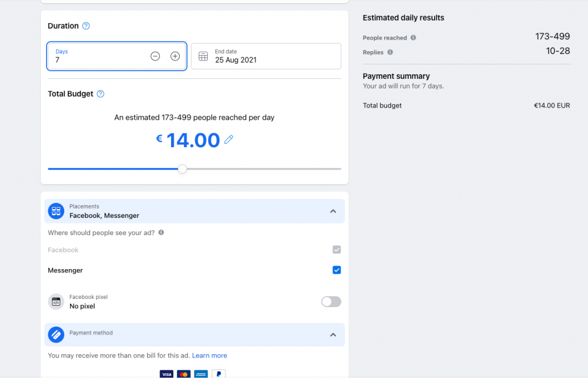
Task: Open the Duration help question icon
Action: 86,26
